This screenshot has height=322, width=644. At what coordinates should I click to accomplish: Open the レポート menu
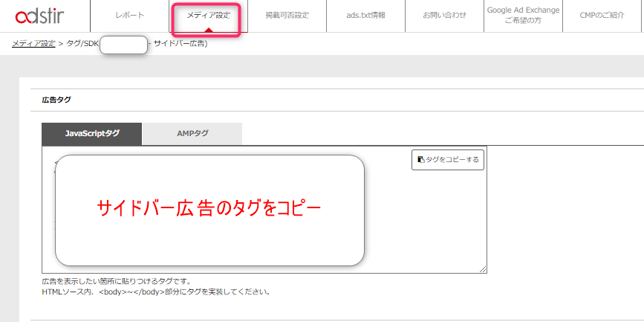pos(130,16)
